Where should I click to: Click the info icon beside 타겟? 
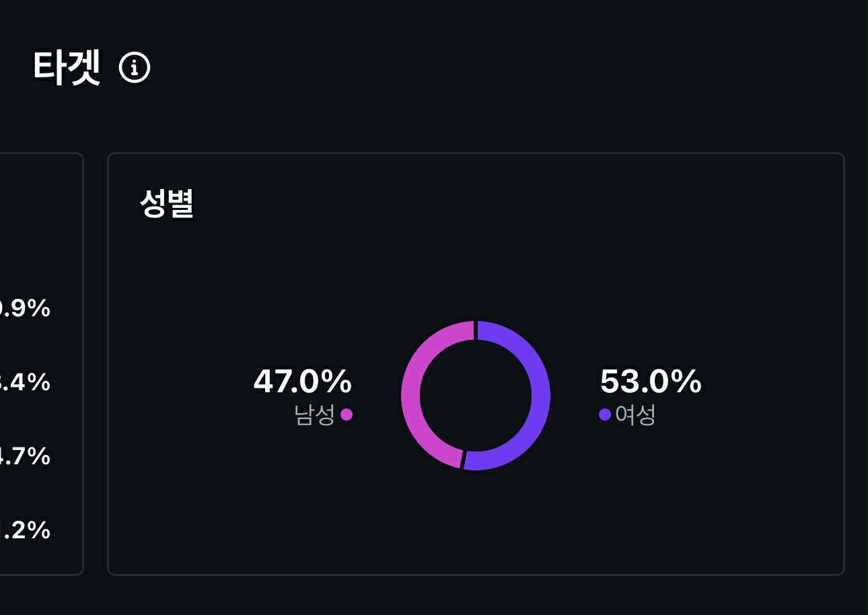[x=135, y=67]
